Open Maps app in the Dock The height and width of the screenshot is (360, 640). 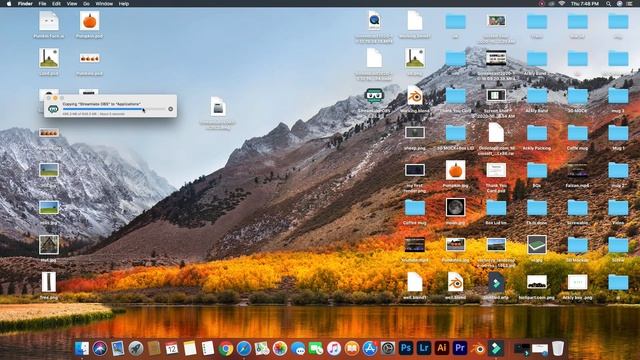coord(262,349)
